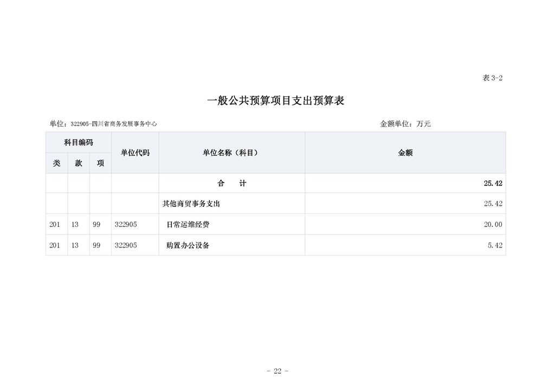The image size is (555, 392).
Task: Click the total amount 25.42 in 合计 row
Action: (495, 183)
